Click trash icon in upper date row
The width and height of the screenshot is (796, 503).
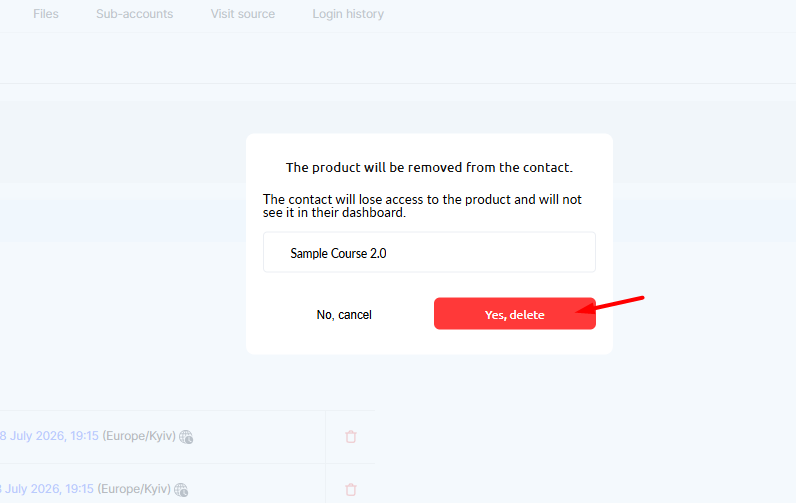pos(351,437)
